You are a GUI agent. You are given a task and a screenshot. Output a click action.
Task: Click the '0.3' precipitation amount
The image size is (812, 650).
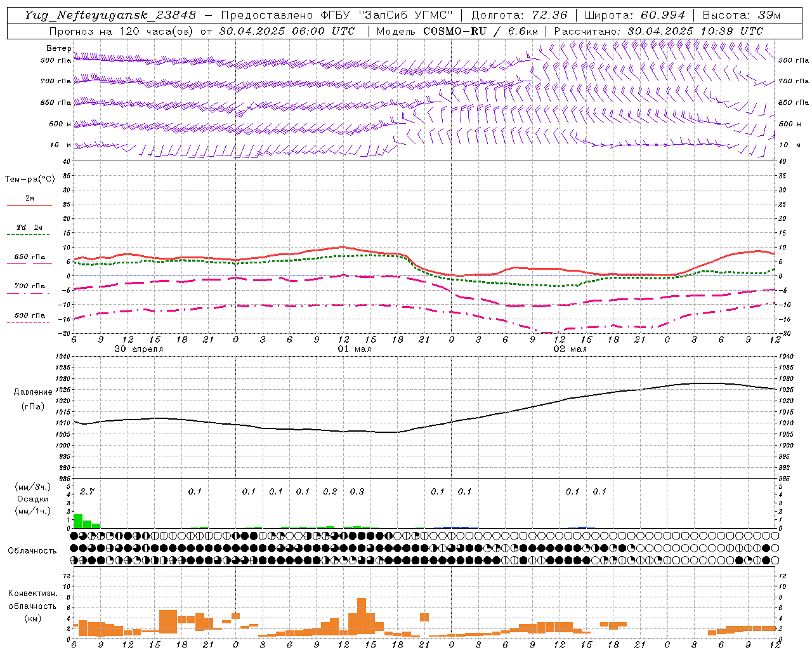[357, 491]
